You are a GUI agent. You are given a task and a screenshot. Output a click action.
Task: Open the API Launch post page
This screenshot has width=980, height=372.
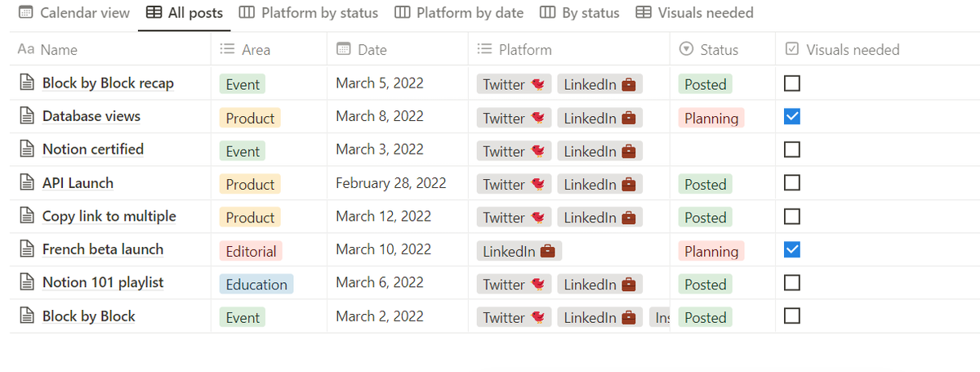[78, 183]
